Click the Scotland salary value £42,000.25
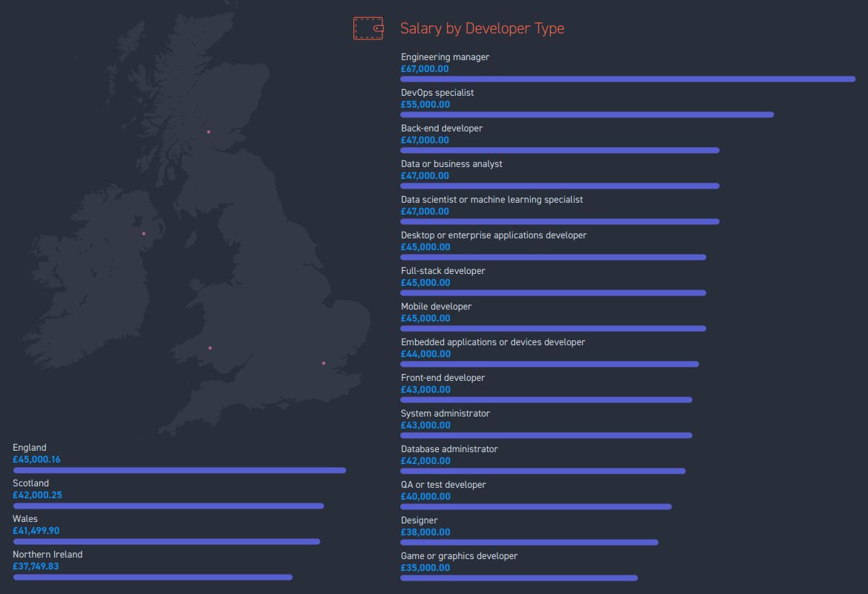The width and height of the screenshot is (868, 594). [37, 495]
